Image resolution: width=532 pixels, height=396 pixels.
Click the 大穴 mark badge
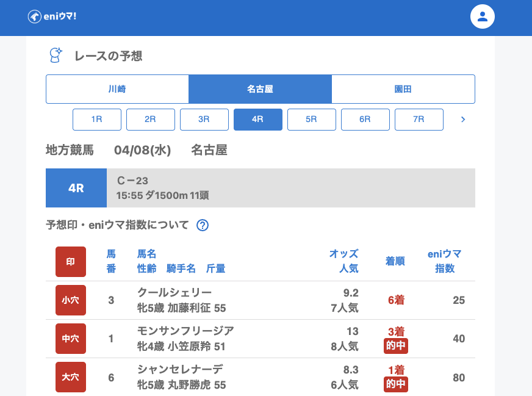[71, 377]
